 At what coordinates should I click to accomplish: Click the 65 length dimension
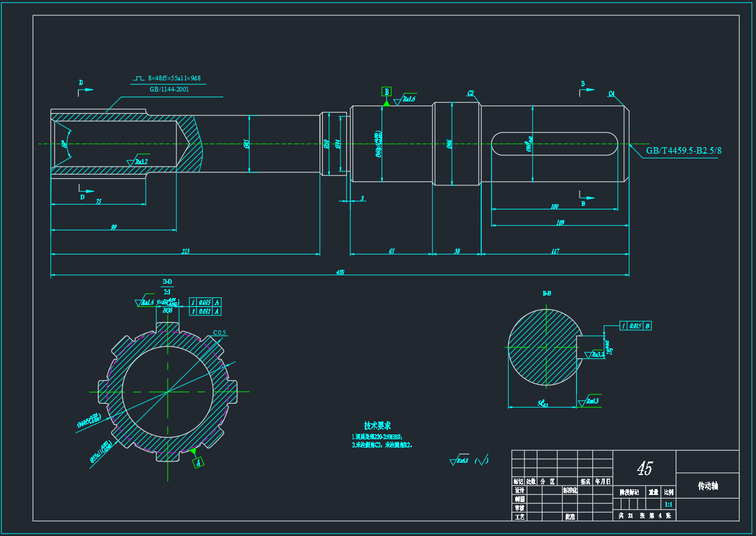click(391, 252)
